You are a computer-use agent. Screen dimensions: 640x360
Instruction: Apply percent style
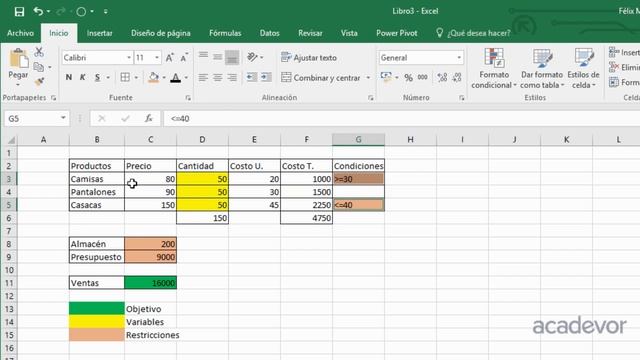pos(408,77)
